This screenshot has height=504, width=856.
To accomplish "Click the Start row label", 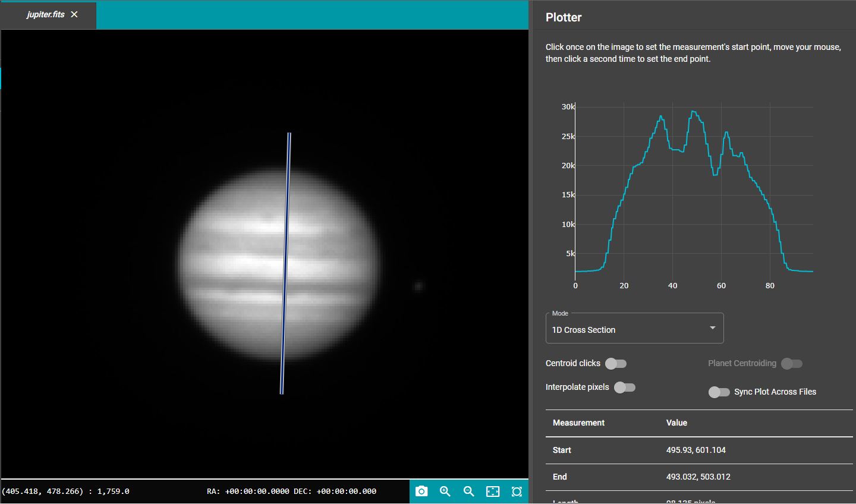I will (562, 451).
